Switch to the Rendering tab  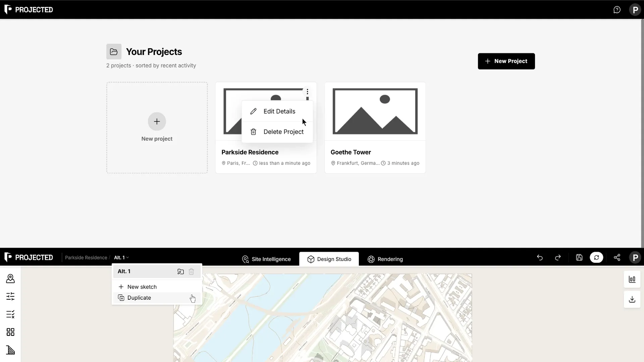(x=385, y=259)
